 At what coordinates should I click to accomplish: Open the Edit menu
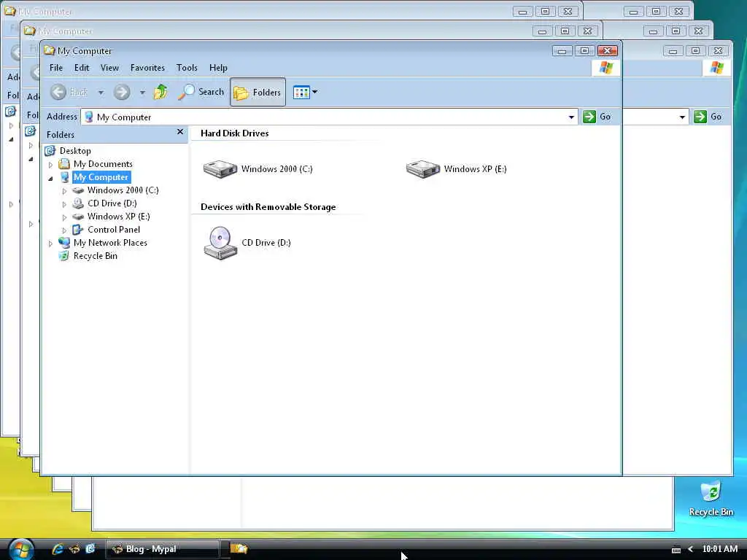pos(82,68)
